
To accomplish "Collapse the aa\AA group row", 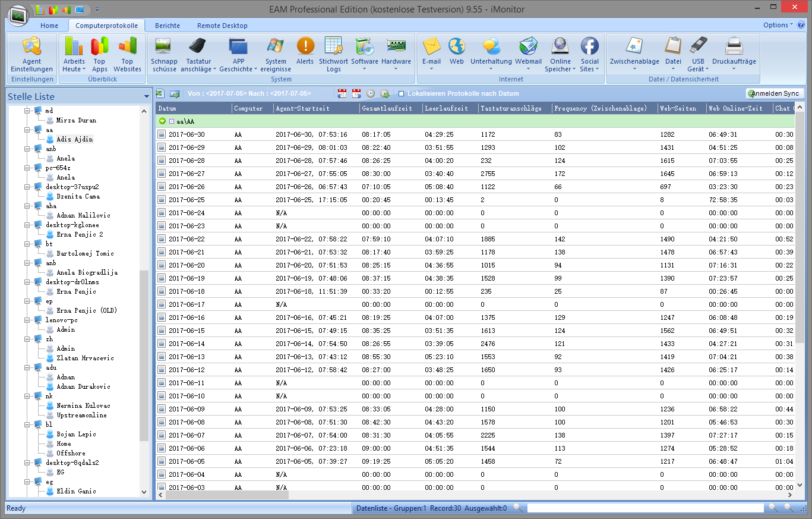I will [162, 121].
